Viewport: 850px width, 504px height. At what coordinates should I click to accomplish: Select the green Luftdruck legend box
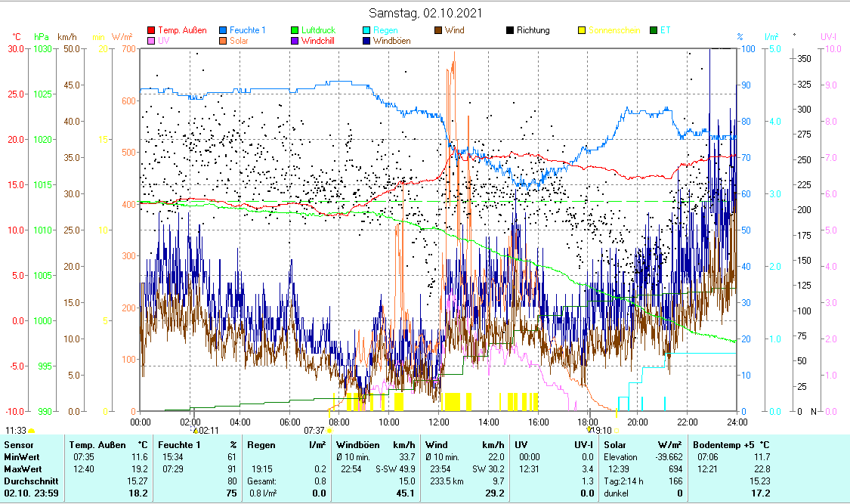point(295,30)
